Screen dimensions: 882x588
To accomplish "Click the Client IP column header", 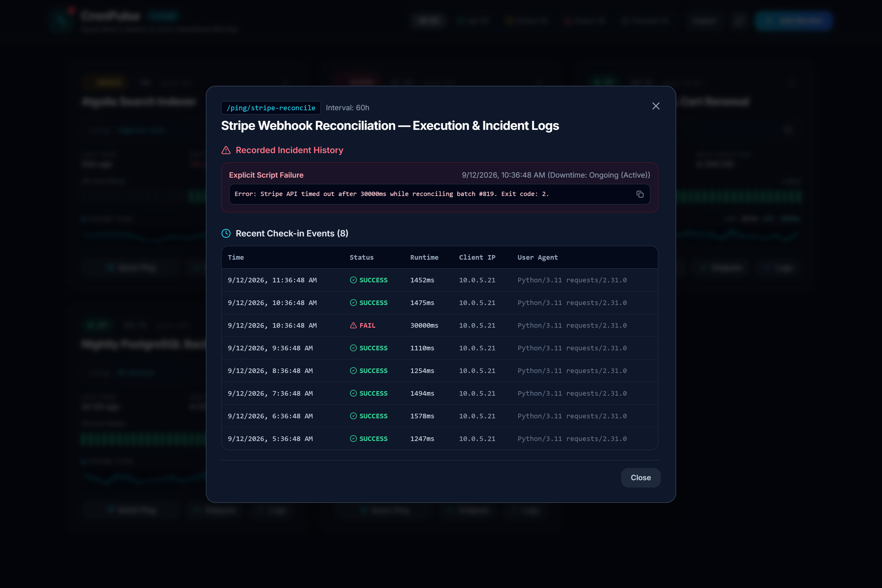I will (x=477, y=257).
